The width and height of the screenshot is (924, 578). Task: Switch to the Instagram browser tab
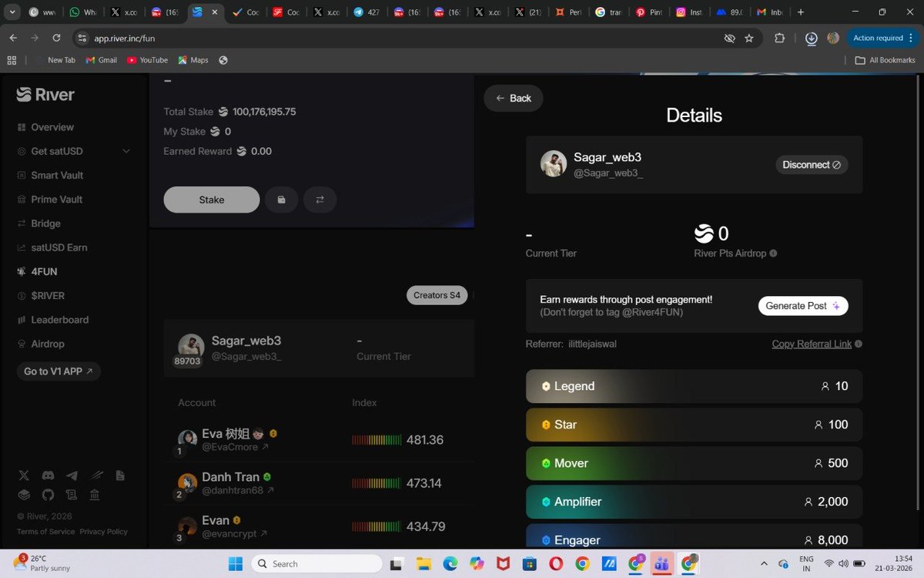688,12
